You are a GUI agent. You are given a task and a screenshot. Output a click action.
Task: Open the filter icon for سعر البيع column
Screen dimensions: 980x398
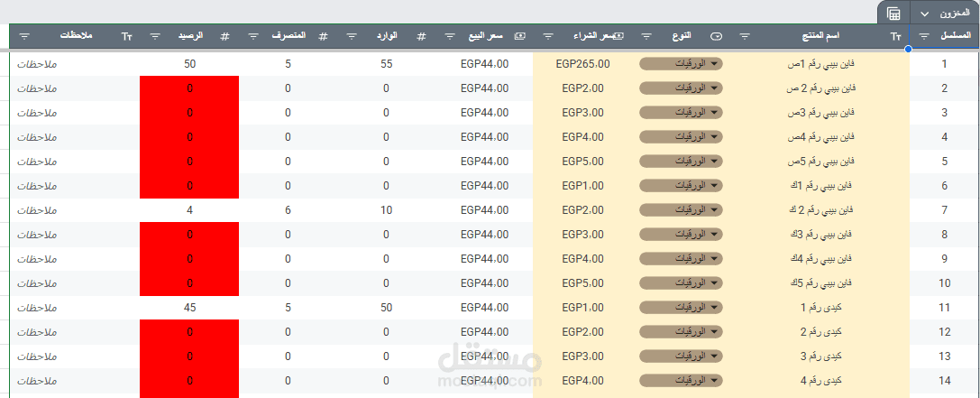point(449,36)
